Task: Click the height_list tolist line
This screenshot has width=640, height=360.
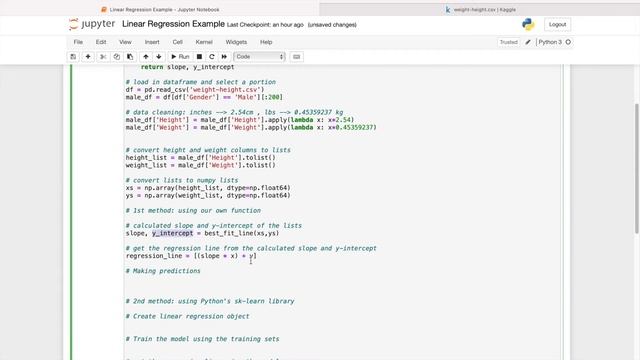Action: pyautogui.click(x=200, y=158)
